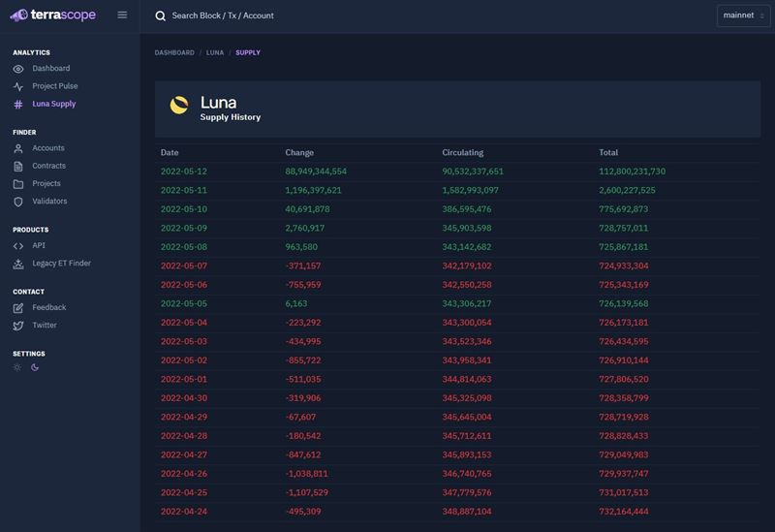The image size is (775, 532).
Task: Open Accounts in the Finder section
Action: coord(47,148)
